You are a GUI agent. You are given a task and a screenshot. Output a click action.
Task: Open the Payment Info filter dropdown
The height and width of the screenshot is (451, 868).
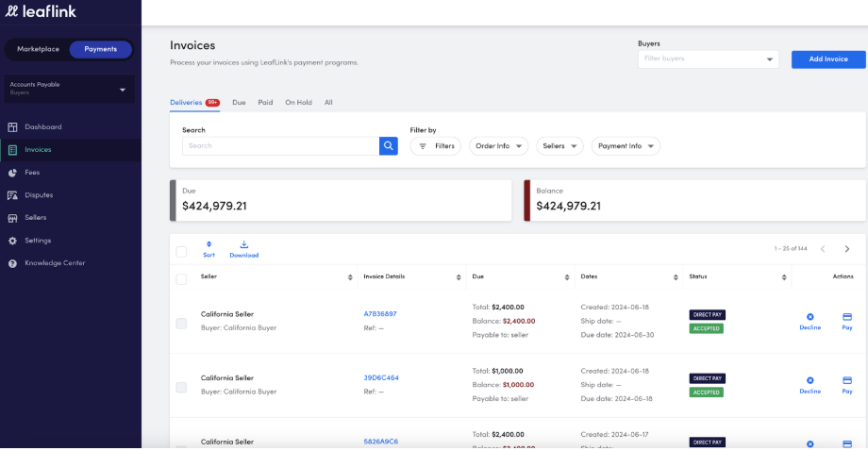(626, 146)
